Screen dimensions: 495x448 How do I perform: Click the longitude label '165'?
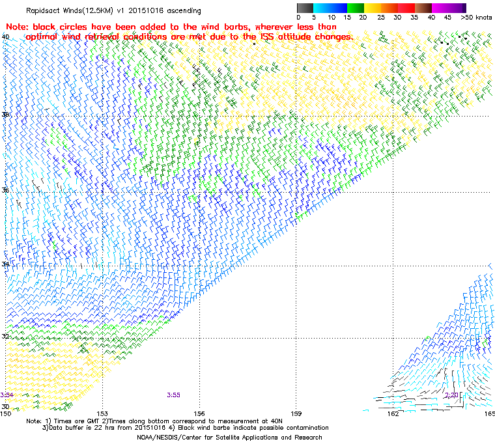pos(490,413)
